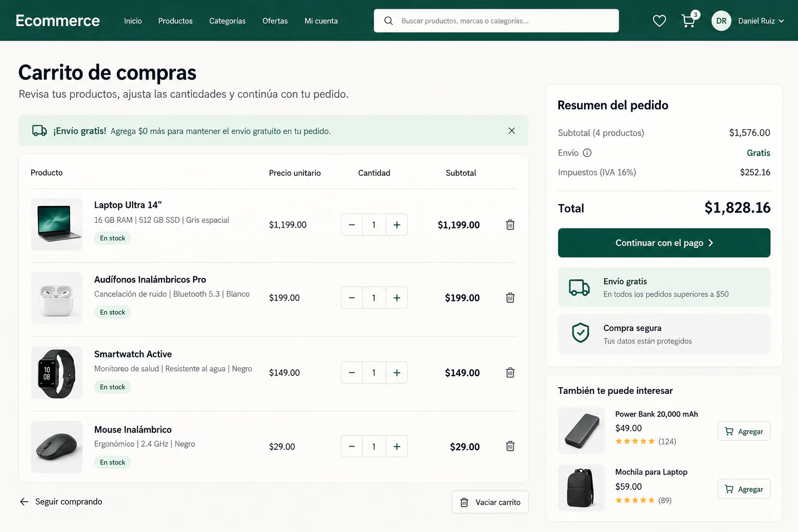This screenshot has height=532, width=798.
Task: Open the shopping cart icon in header
Action: coord(688,21)
